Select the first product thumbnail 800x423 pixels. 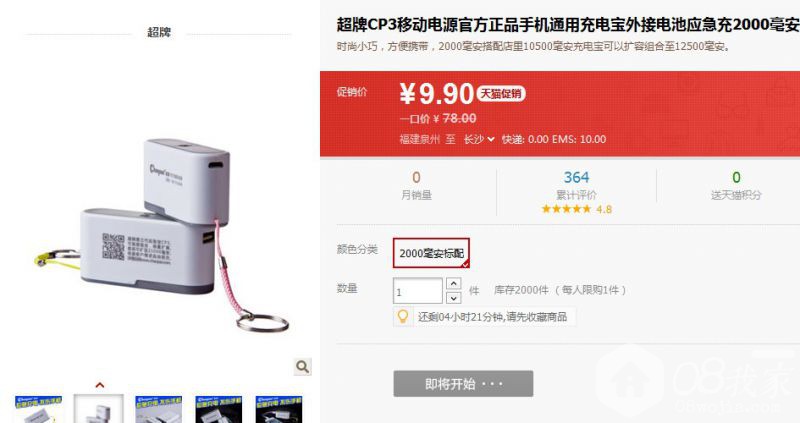click(38, 409)
